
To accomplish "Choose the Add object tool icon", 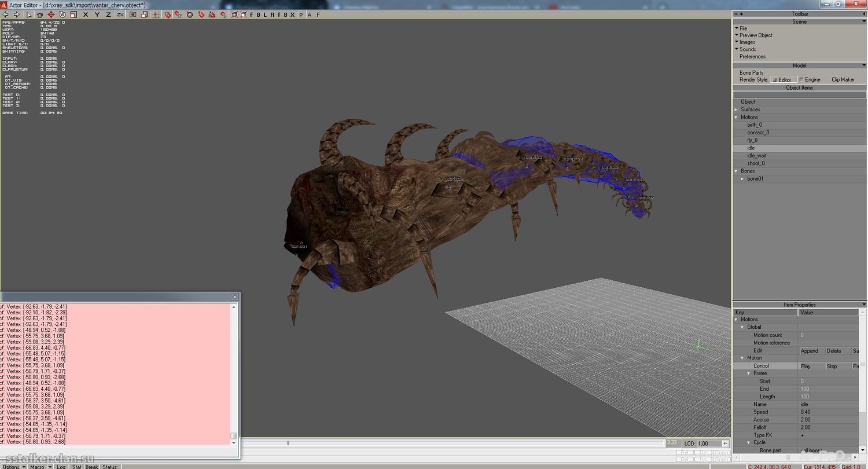I will [39, 14].
